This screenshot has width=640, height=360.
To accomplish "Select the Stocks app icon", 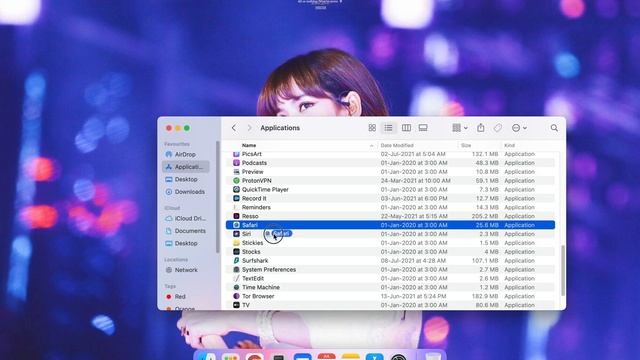I will 236,252.
